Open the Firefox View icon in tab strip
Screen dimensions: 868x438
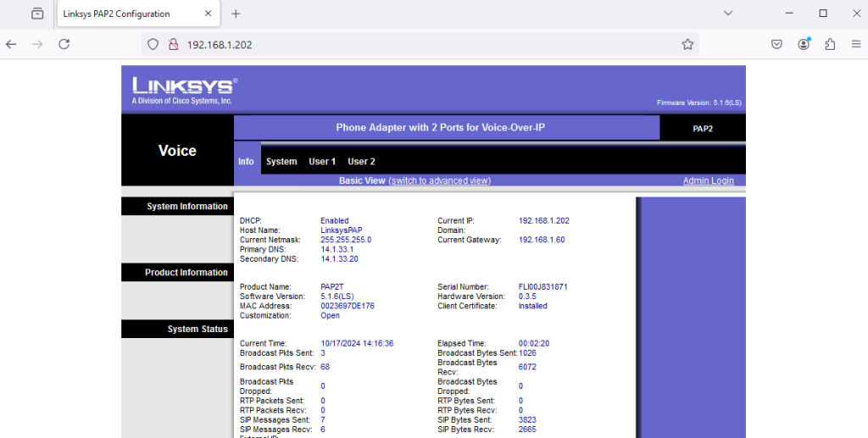click(x=37, y=14)
